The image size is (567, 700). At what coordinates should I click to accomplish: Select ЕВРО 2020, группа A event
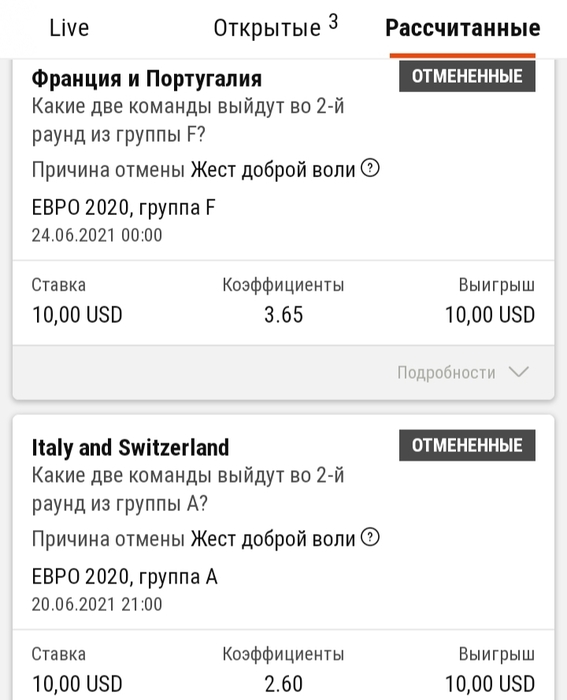tap(124, 576)
